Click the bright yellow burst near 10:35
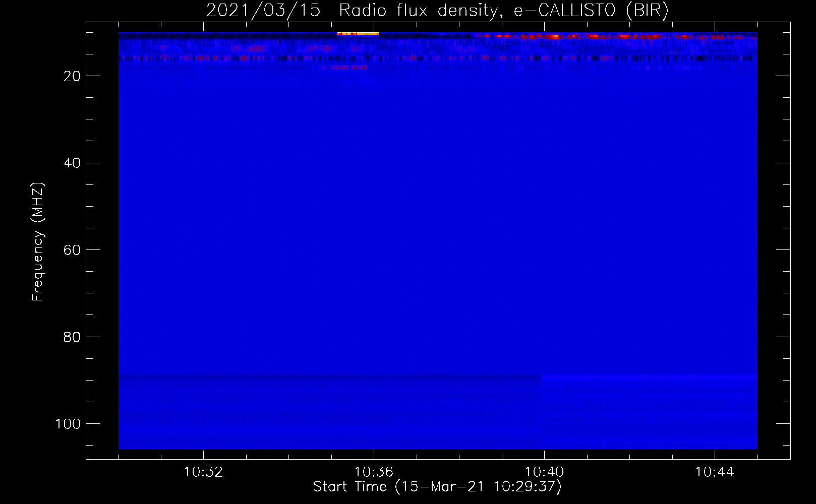Screen dimensions: 816x504 click(x=358, y=34)
